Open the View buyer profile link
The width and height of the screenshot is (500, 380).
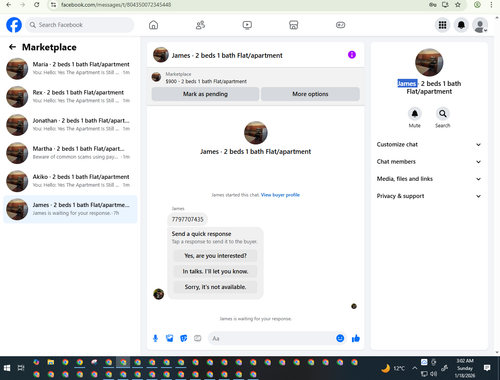coord(280,195)
